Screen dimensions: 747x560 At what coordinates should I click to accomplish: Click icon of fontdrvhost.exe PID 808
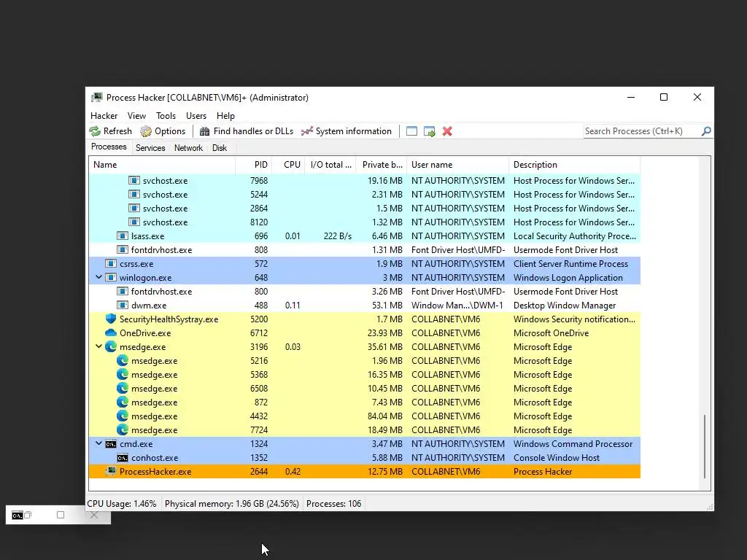(x=123, y=249)
